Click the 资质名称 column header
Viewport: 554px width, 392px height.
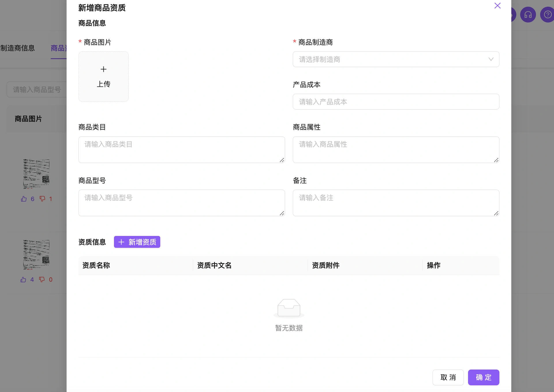tap(96, 265)
